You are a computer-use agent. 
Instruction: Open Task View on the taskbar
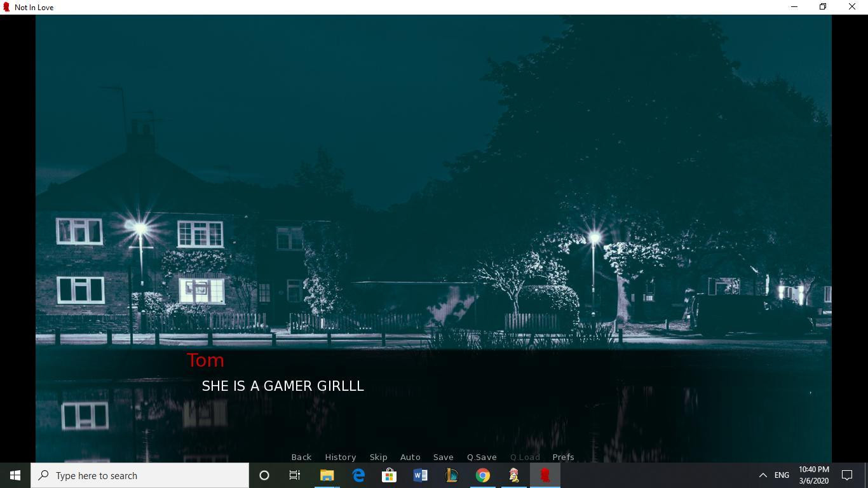(x=295, y=475)
